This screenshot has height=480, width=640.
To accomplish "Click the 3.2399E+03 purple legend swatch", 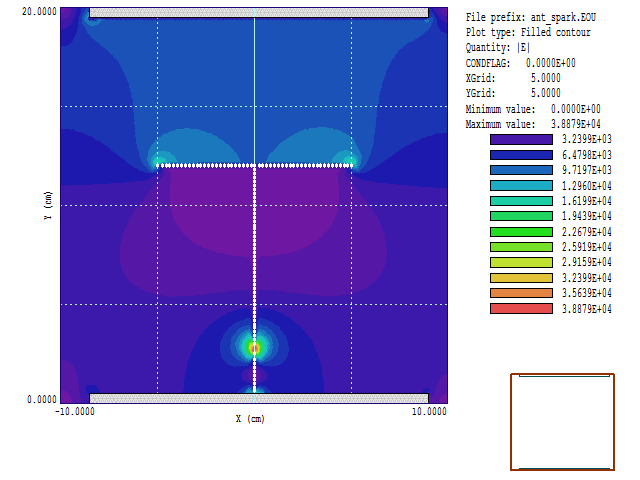I will (x=521, y=140).
